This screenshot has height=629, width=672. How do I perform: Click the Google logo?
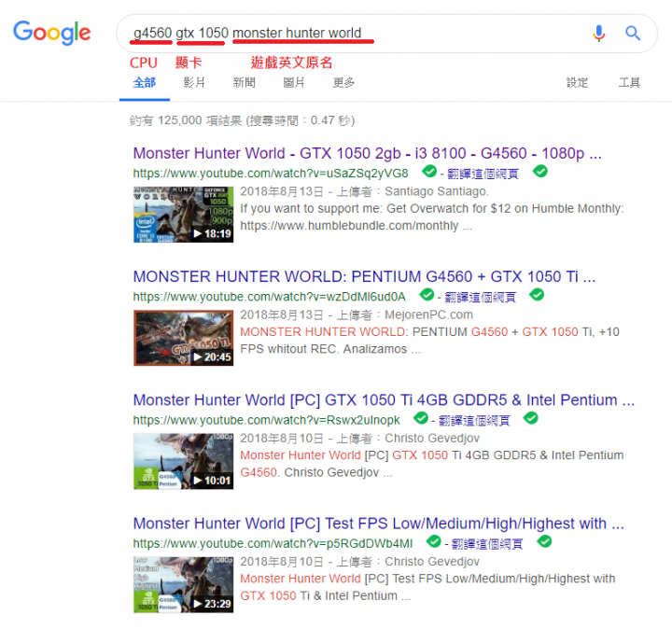(x=52, y=32)
